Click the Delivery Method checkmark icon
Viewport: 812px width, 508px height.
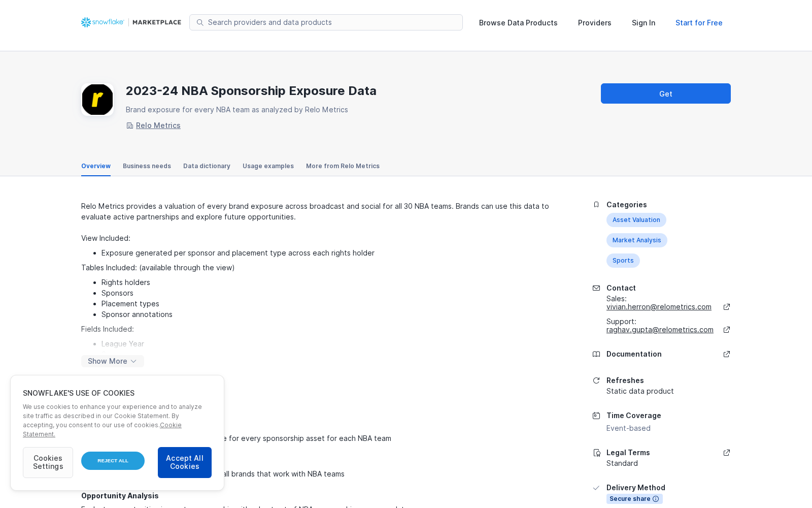click(596, 488)
